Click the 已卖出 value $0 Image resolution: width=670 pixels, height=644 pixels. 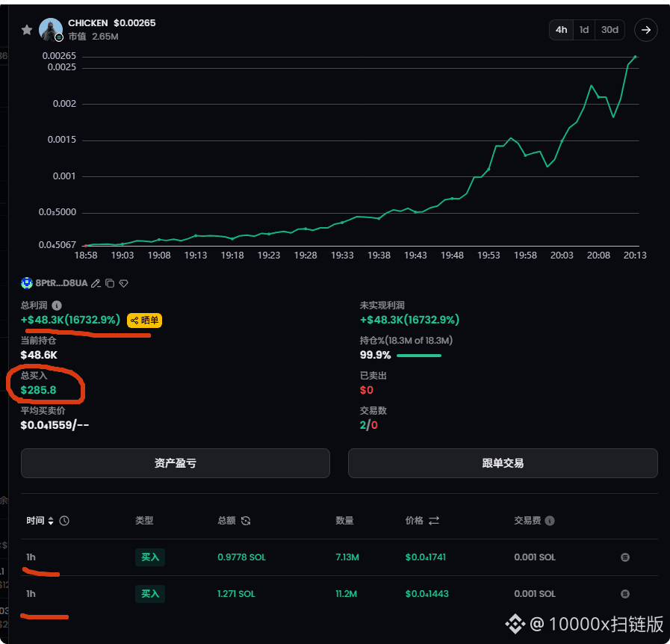coord(367,390)
